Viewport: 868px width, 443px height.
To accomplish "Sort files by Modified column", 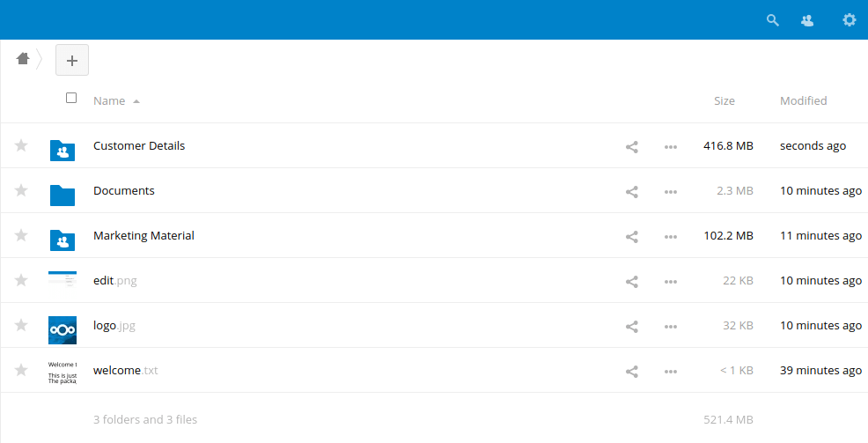I will [x=803, y=101].
